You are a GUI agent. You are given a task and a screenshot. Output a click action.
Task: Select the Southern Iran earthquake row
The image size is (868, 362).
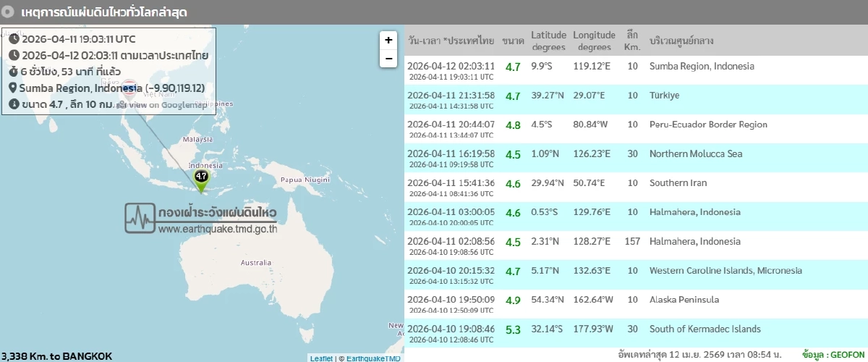point(635,187)
